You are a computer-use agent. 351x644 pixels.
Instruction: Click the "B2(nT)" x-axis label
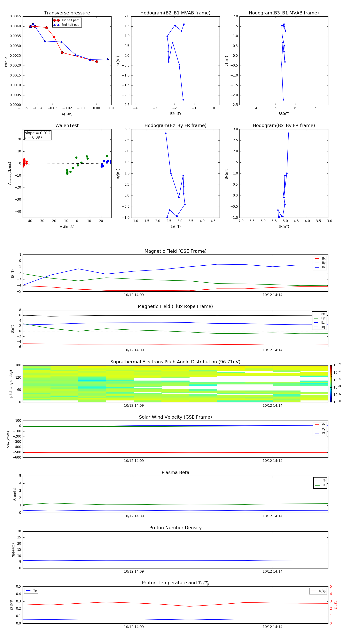coord(175,114)
